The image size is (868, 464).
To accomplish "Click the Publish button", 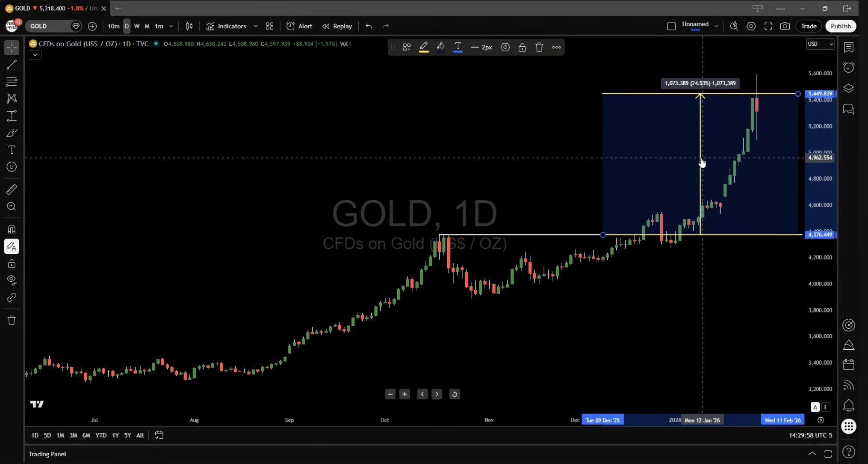I will pyautogui.click(x=841, y=26).
